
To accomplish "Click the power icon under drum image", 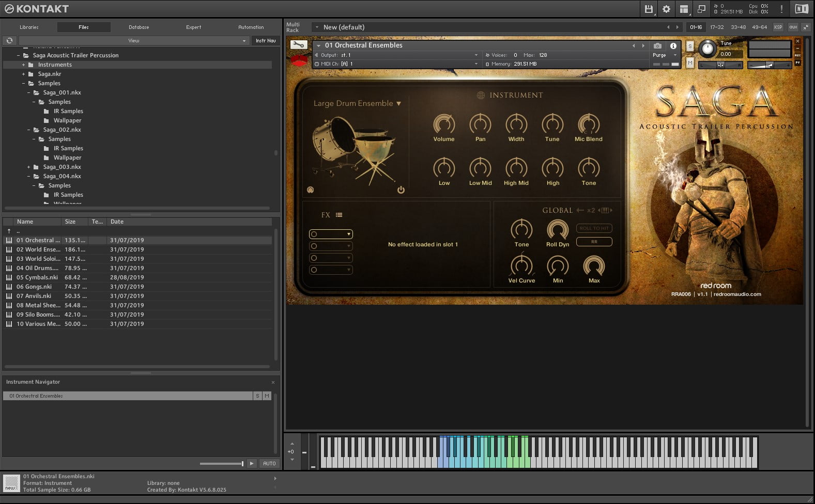I will (401, 190).
